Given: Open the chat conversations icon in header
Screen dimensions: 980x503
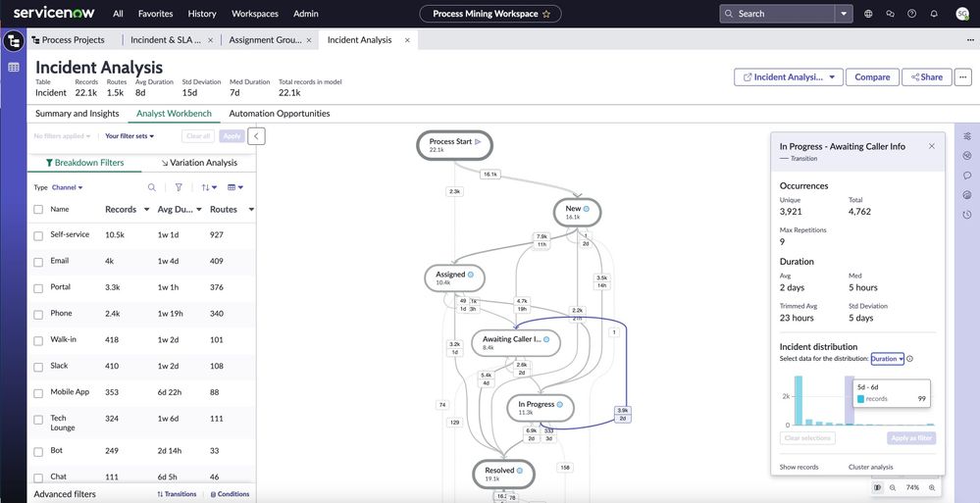Looking at the screenshot, I should tap(890, 13).
